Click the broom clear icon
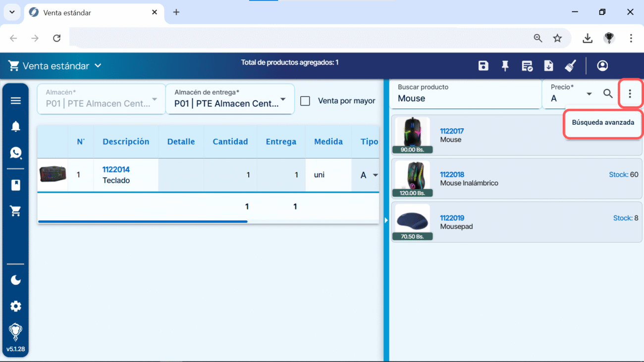 [x=571, y=66]
